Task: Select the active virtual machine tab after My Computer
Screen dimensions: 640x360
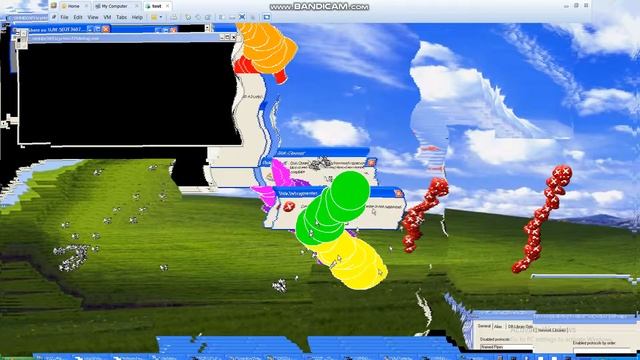Action: point(157,6)
